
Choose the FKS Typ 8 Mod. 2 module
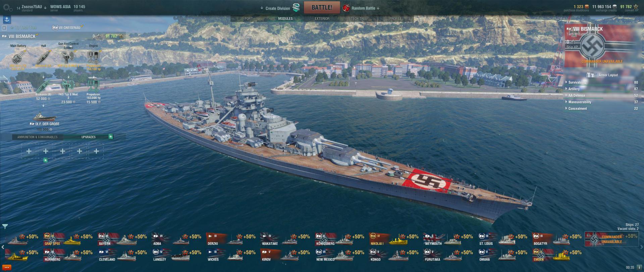point(68,86)
